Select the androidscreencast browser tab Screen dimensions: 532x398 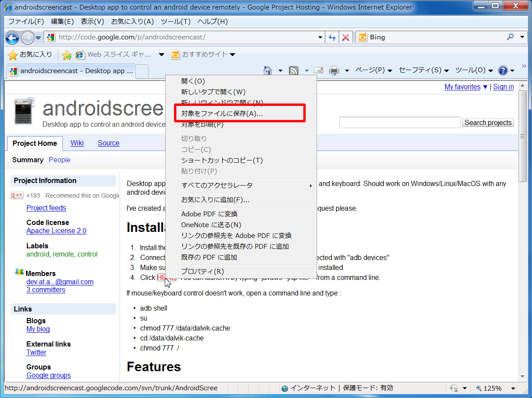[x=71, y=71]
